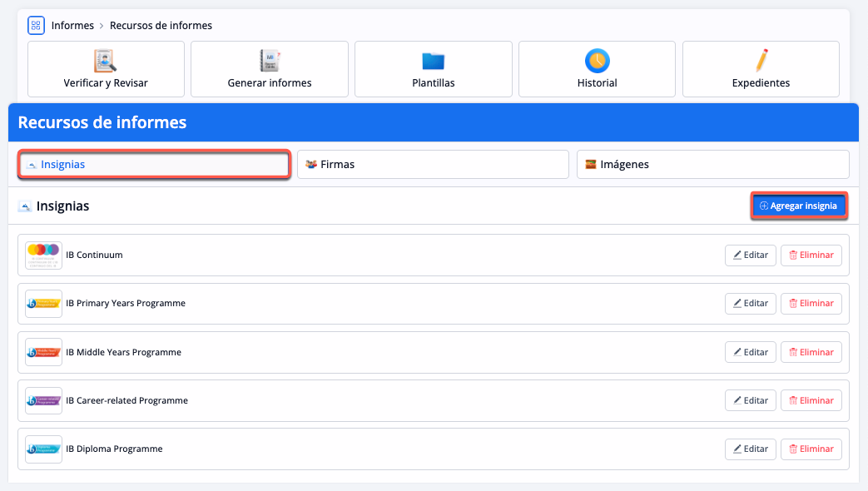868x491 pixels.
Task: Click the IB Continuum badge thumbnail
Action: click(x=43, y=255)
